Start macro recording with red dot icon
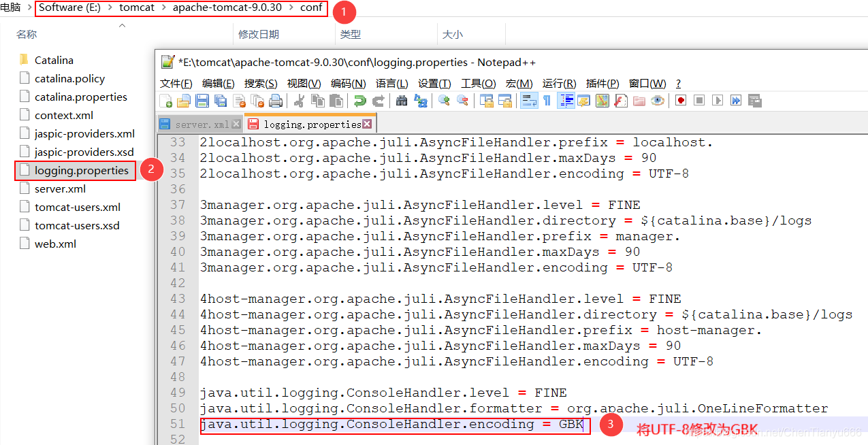The height and width of the screenshot is (445, 868). (x=681, y=101)
